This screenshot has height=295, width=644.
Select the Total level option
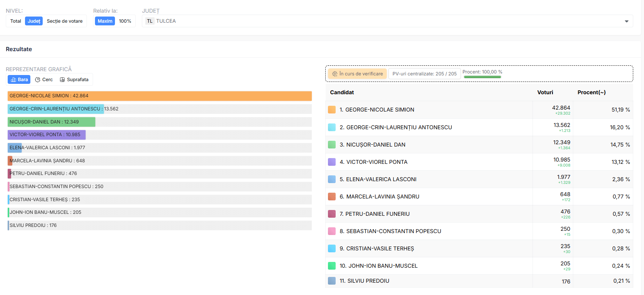click(x=16, y=21)
